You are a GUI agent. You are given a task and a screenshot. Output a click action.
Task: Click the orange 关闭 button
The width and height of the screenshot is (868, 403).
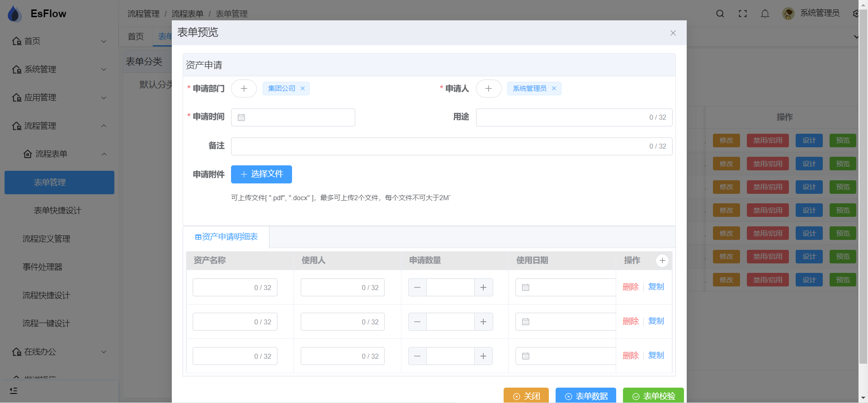tap(526, 395)
